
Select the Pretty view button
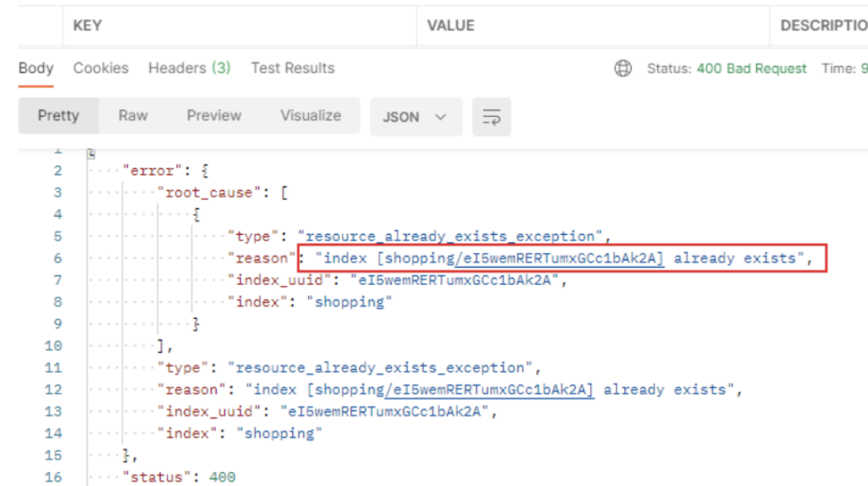click(x=58, y=116)
